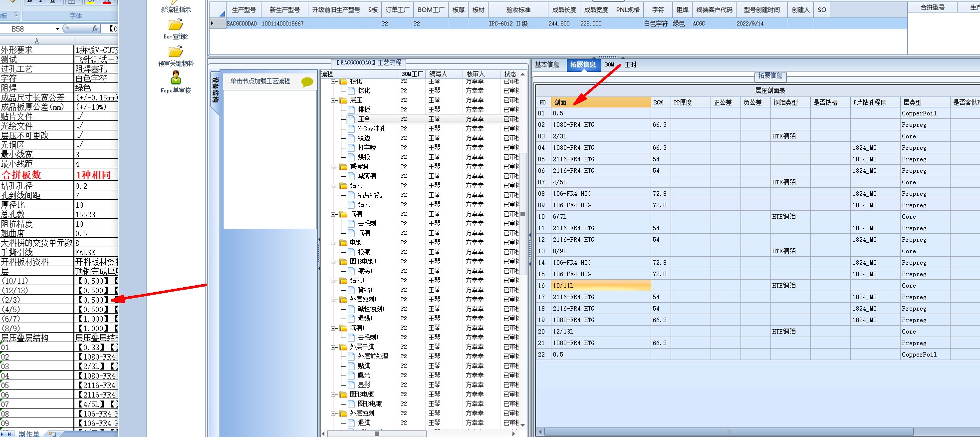The width and height of the screenshot is (980, 437).
Task: Switch to the BOM tab
Action: pyautogui.click(x=610, y=64)
